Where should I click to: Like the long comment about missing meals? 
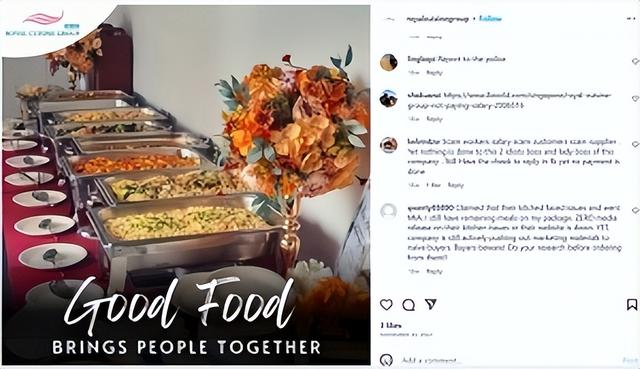click(636, 210)
